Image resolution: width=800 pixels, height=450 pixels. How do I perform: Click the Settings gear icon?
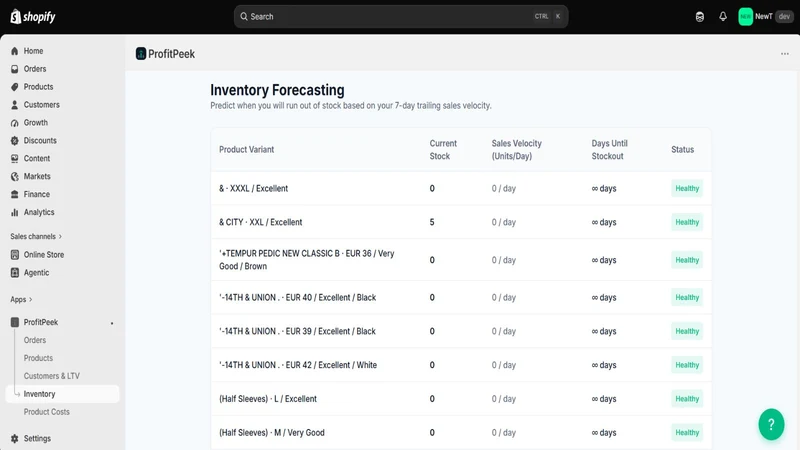pyautogui.click(x=15, y=438)
